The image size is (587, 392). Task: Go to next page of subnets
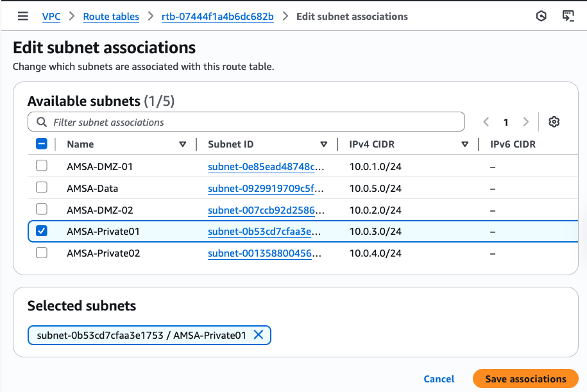coord(526,122)
